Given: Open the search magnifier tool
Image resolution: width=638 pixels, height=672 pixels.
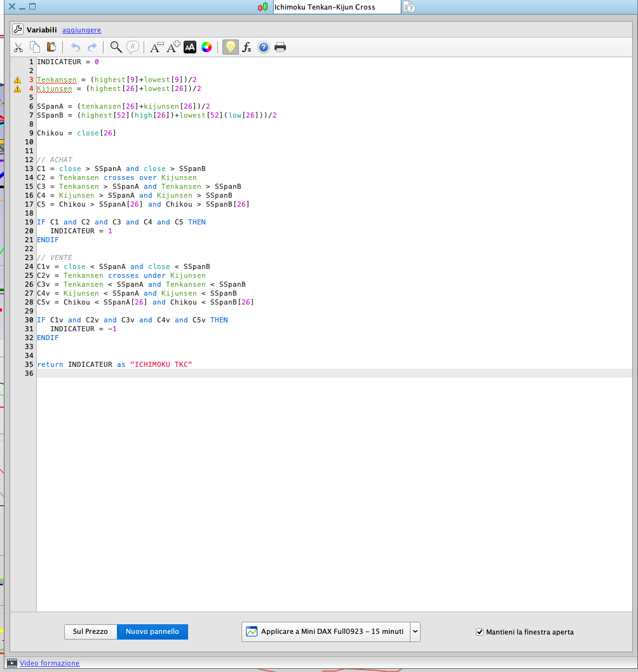Looking at the screenshot, I should point(116,47).
